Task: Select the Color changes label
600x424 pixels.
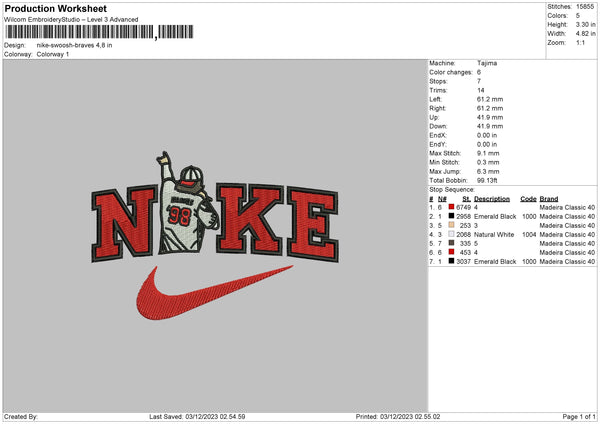Action: [x=451, y=72]
